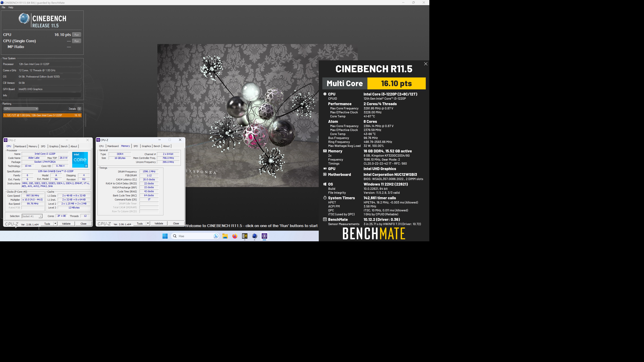The width and height of the screenshot is (644, 362).
Task: Open BenchMate from taskbar
Action: (x=245, y=236)
